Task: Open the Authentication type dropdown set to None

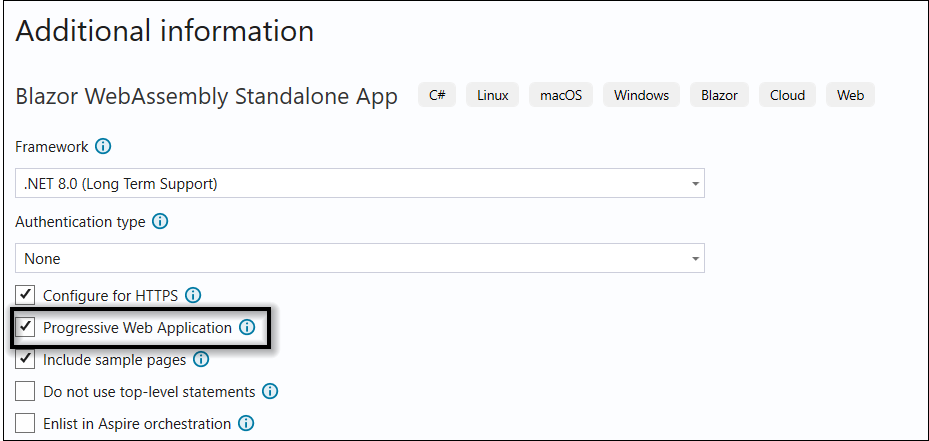Action: point(360,258)
